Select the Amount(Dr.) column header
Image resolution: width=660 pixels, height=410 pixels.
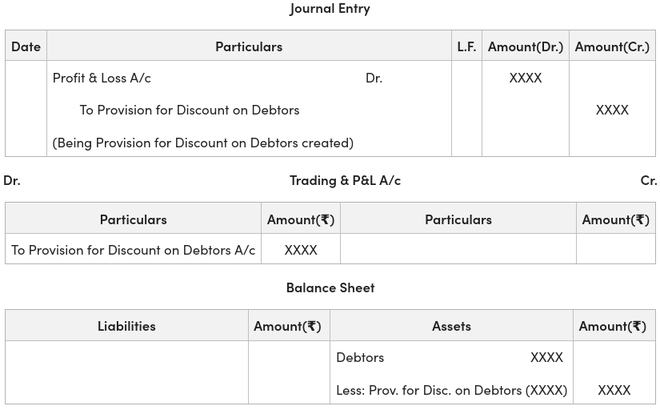(525, 46)
